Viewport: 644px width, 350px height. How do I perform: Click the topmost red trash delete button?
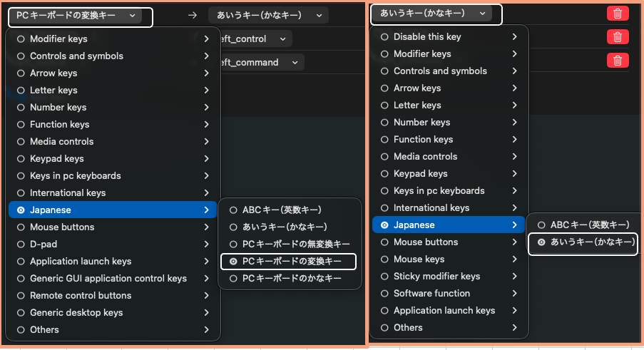[x=618, y=13]
